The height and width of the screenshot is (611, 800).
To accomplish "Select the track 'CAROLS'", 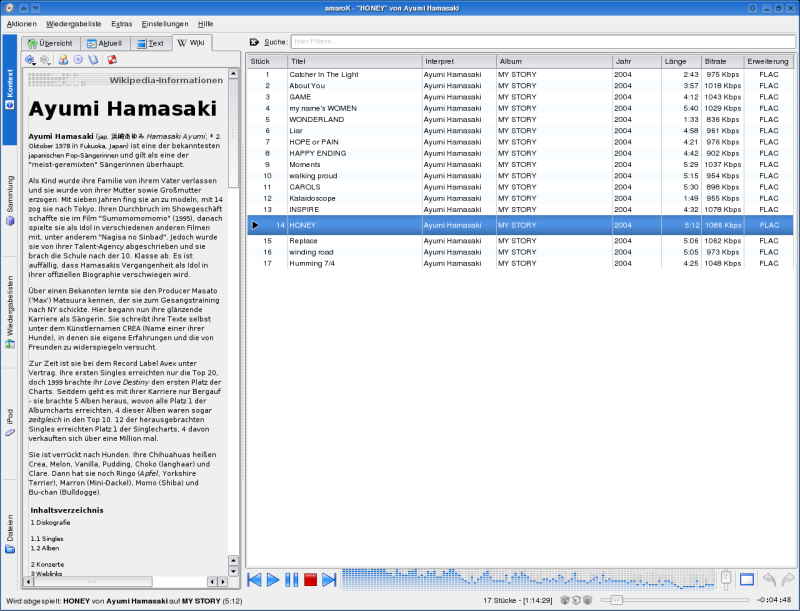I will (520, 187).
